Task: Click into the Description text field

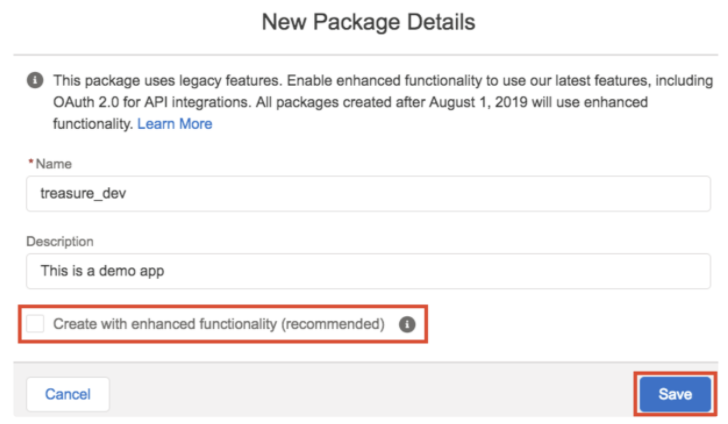Action: tap(368, 272)
